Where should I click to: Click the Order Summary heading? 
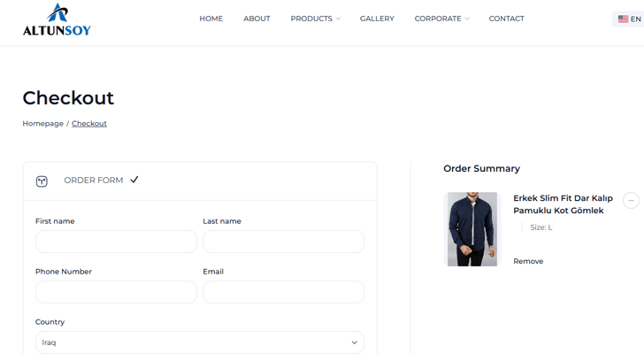point(482,168)
